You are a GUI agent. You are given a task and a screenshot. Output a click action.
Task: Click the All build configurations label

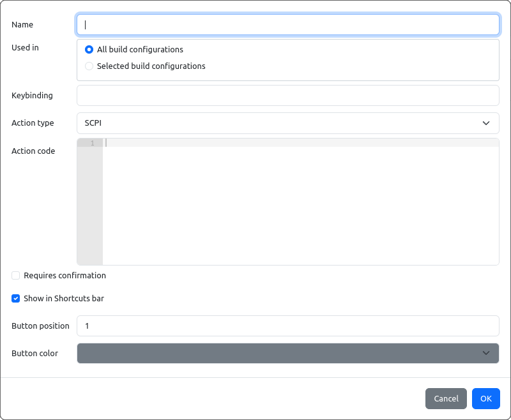(140, 50)
